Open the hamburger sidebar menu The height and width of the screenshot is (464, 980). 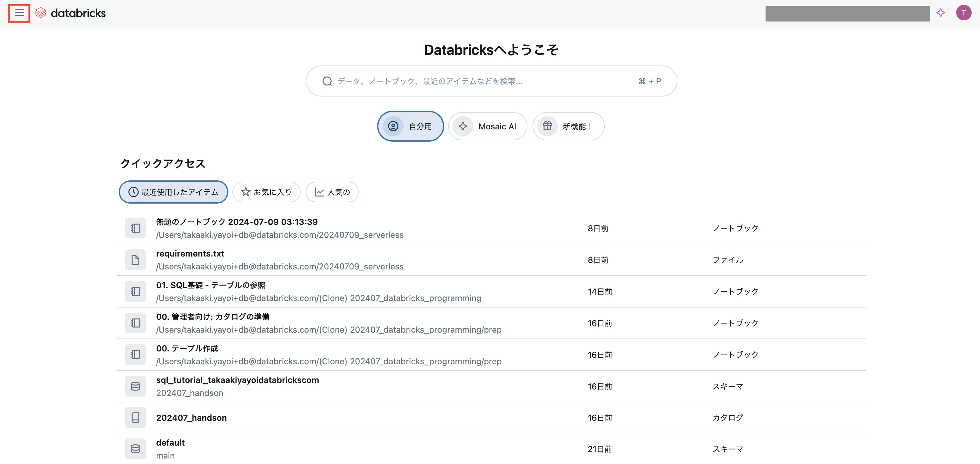click(19, 13)
